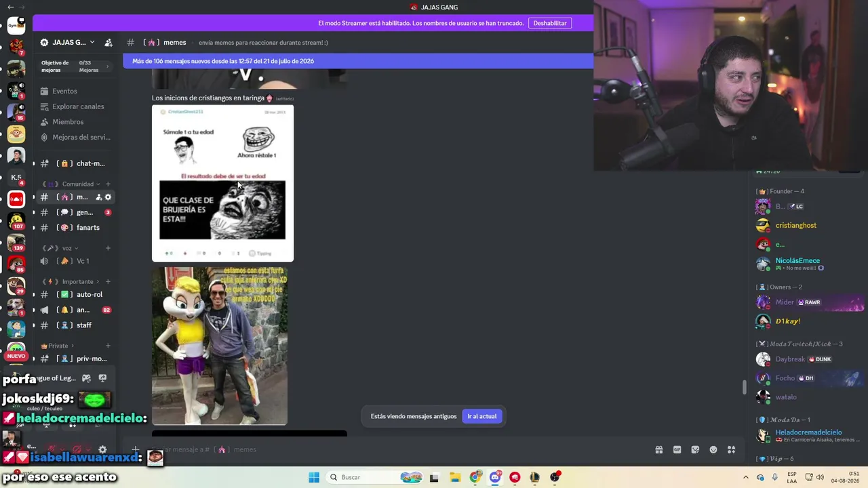Add a channel to Private category
The height and width of the screenshot is (488, 868).
tap(108, 346)
